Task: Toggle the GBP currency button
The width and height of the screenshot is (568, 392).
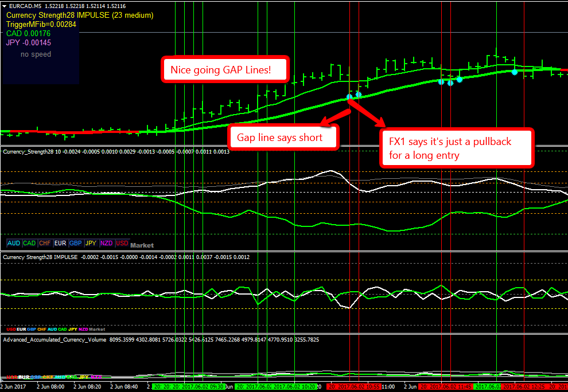Action: tap(75, 243)
